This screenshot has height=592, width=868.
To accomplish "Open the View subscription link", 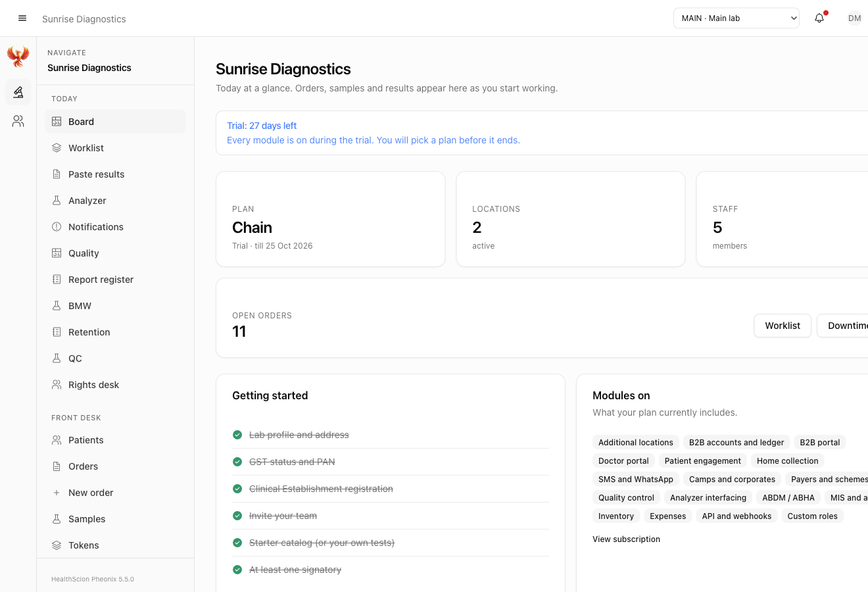I will (x=626, y=539).
